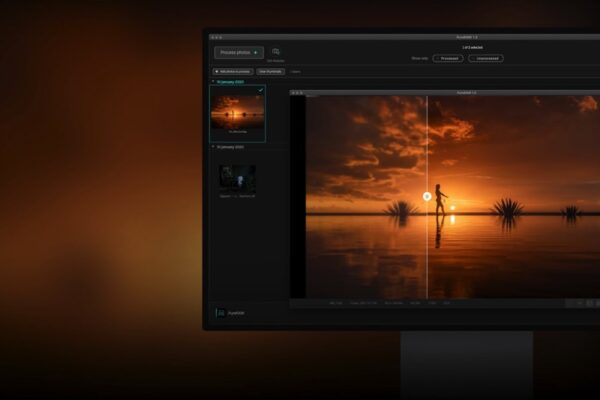
Task: Toggle the Processed filter pill
Action: pyautogui.click(x=448, y=59)
